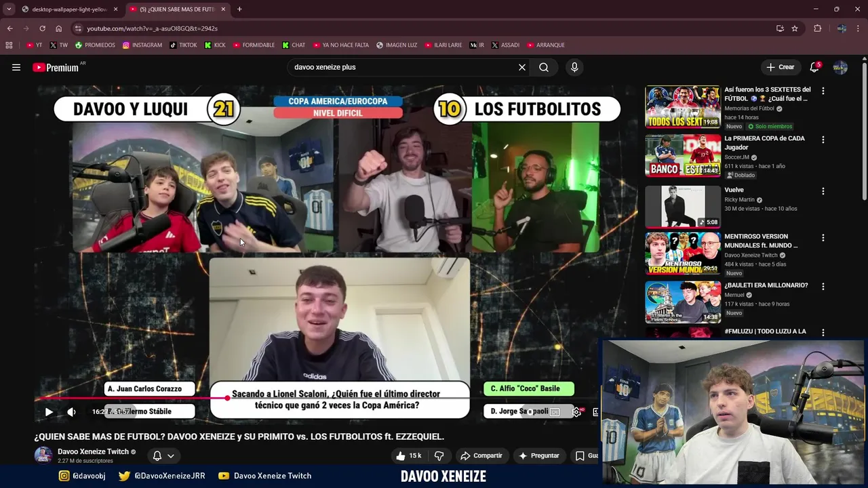Image resolution: width=868 pixels, height=488 pixels.
Task: Close the desktop-wallpaper tab
Action: (x=115, y=9)
